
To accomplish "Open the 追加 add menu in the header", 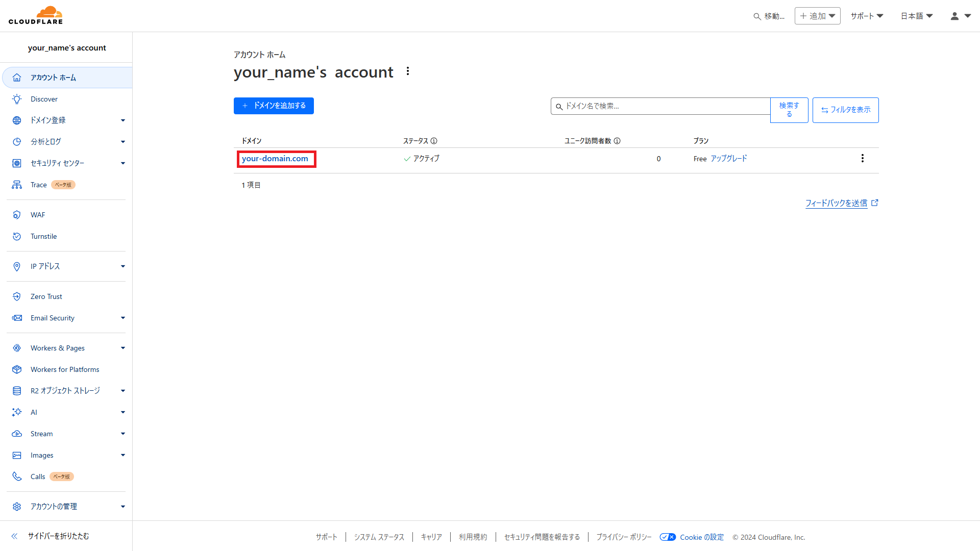I will coord(817,16).
